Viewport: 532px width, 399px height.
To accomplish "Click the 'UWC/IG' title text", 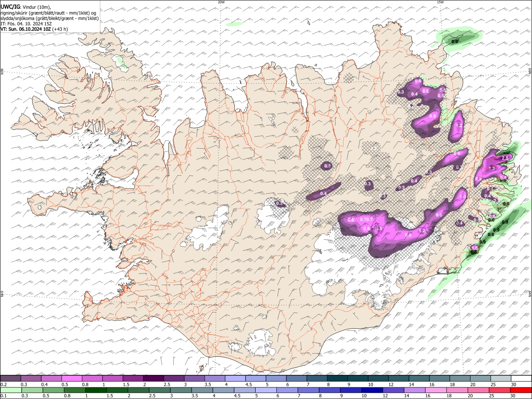I will 10,7.
